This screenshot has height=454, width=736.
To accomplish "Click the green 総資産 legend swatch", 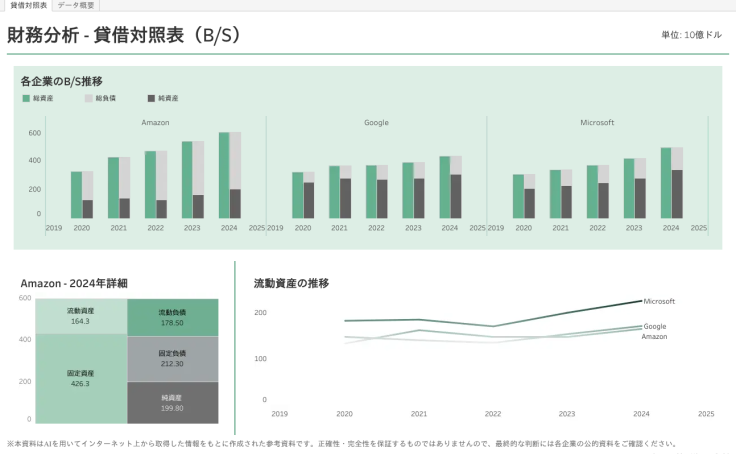I will click(26, 98).
